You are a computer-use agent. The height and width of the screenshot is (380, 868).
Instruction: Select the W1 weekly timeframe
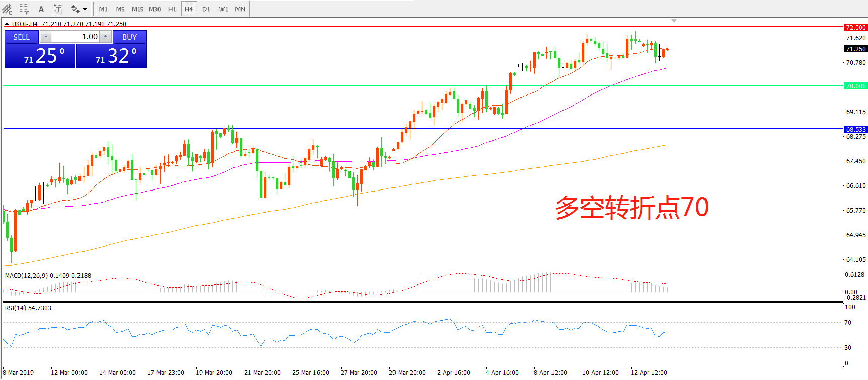click(x=223, y=9)
